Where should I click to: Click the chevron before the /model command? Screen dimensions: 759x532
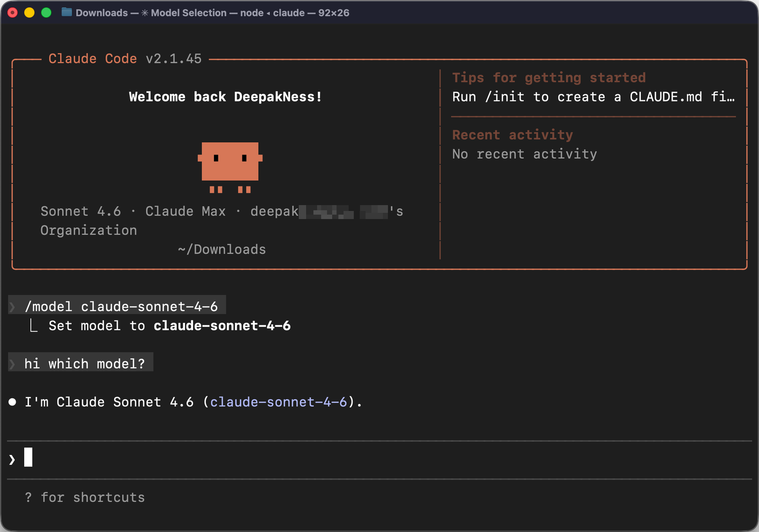[x=12, y=306]
